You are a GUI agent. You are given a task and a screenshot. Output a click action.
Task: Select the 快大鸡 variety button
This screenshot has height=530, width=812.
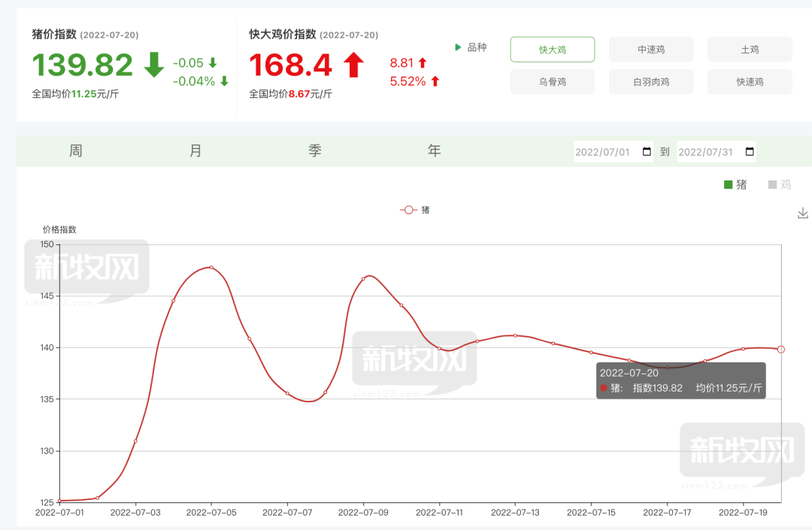tap(552, 50)
